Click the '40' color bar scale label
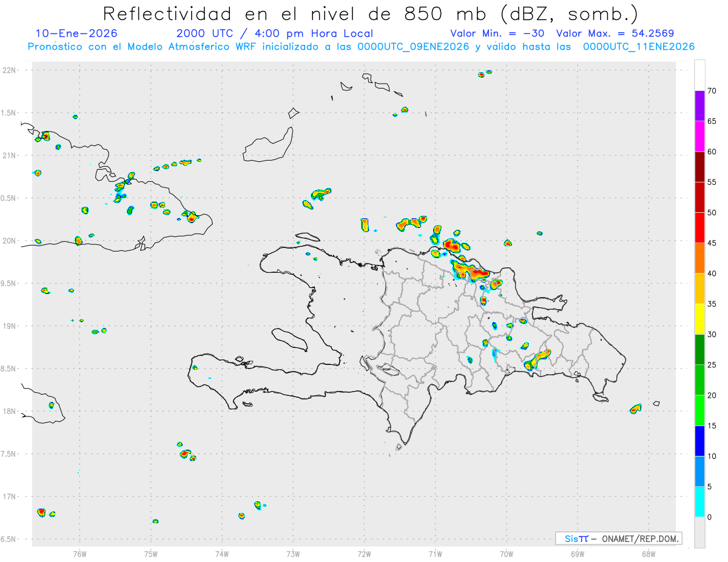 click(x=712, y=273)
